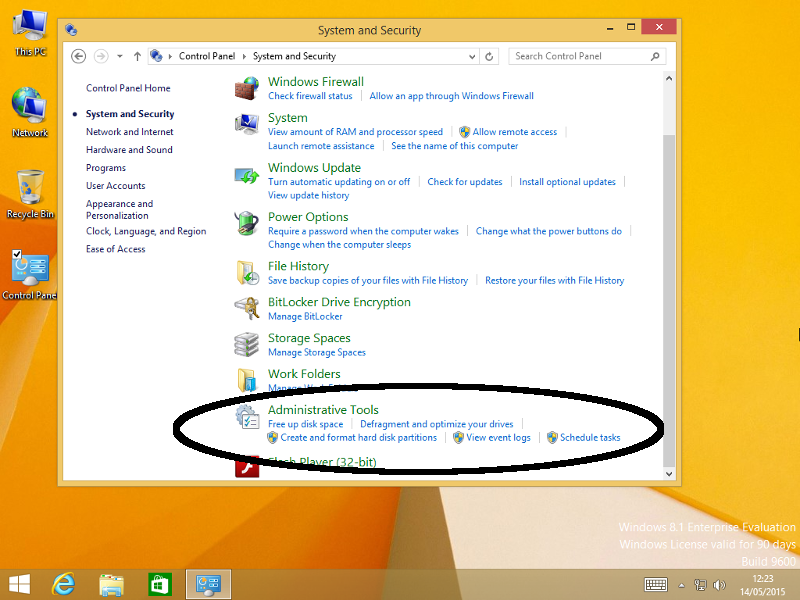Click Manage BitLocker link
The width and height of the screenshot is (800, 600).
coord(305,316)
